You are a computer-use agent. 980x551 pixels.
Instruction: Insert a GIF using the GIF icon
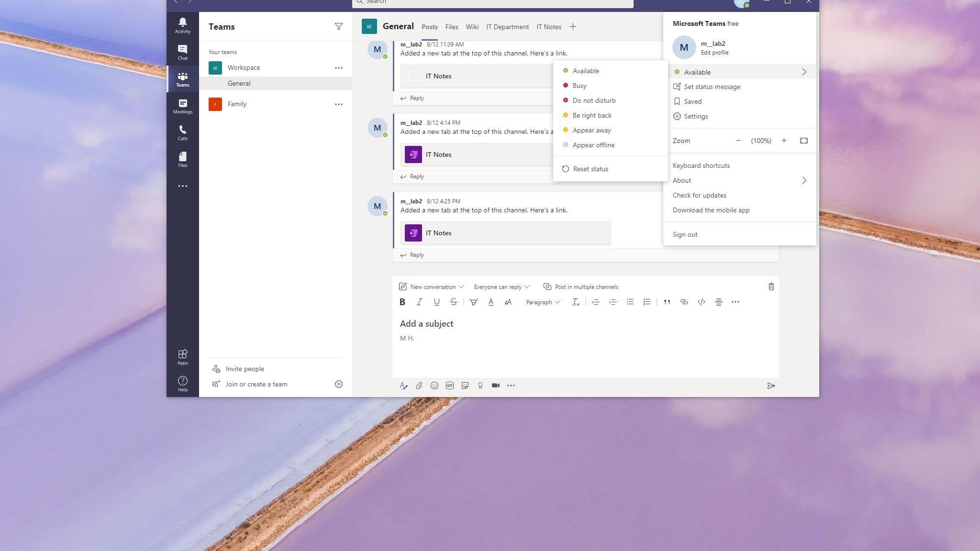coord(449,386)
